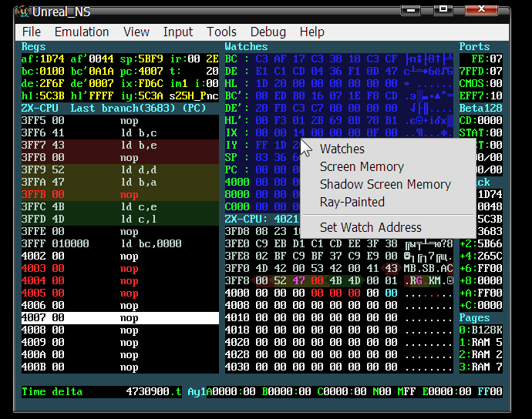This screenshot has width=532, height=419.
Task: Select the bc:0100 register value
Action: point(42,71)
